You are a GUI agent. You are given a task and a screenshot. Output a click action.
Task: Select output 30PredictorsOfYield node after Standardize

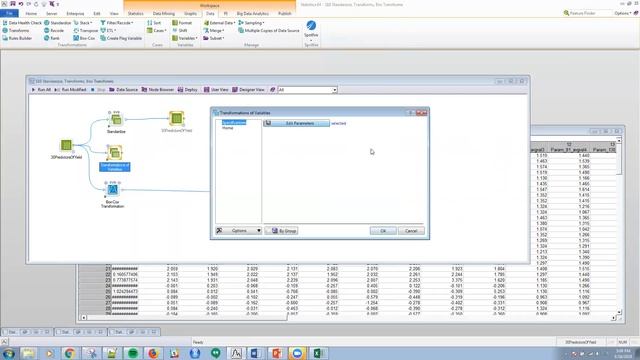tap(176, 118)
